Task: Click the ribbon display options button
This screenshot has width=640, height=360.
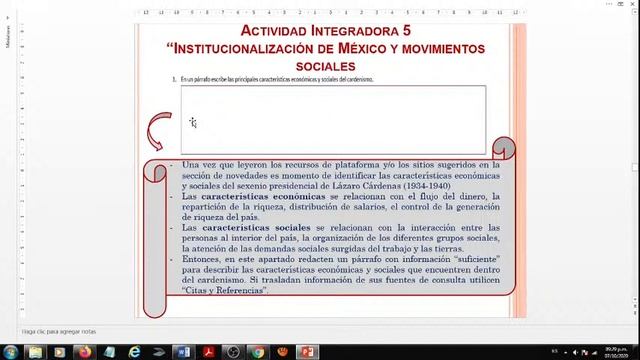Action: 620,4
